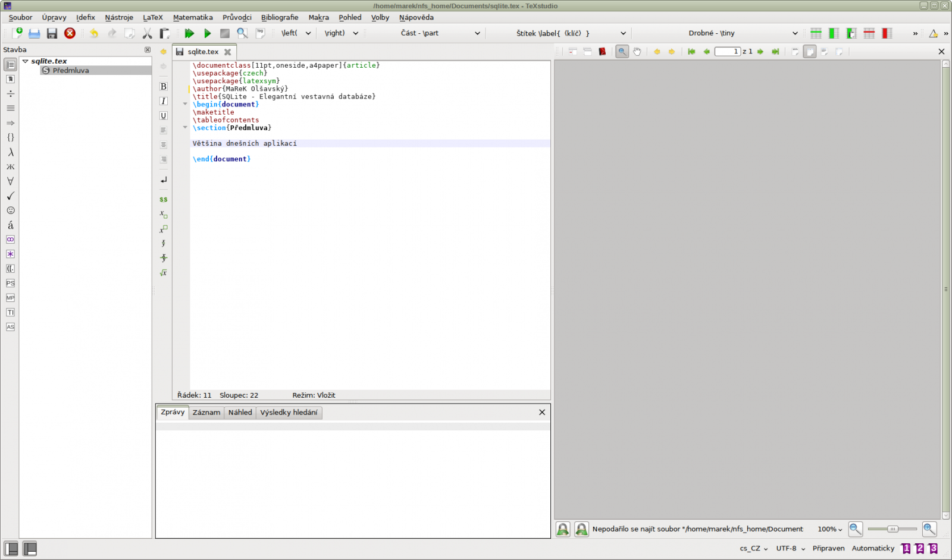Click the green Compile arrow icon

(207, 33)
